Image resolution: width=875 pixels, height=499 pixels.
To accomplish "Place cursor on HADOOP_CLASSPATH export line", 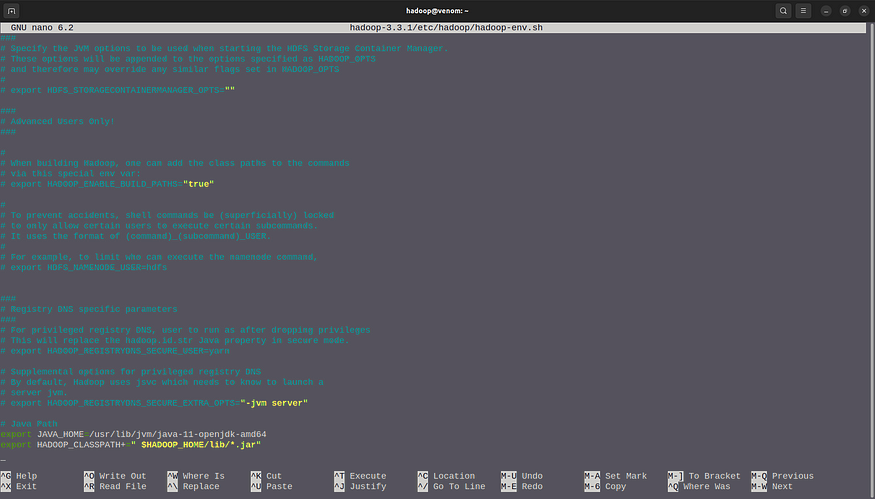I will click(x=131, y=445).
